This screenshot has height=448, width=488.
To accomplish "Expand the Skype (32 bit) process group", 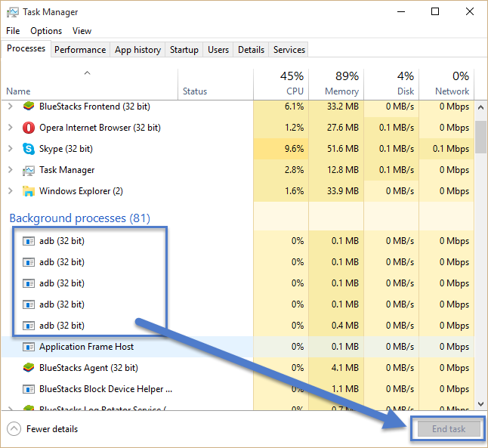I will click(x=11, y=149).
